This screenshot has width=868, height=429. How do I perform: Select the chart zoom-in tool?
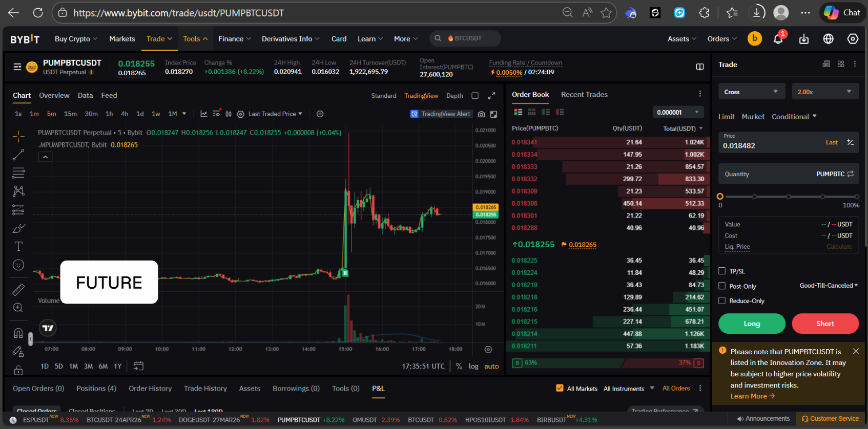pos(18,308)
